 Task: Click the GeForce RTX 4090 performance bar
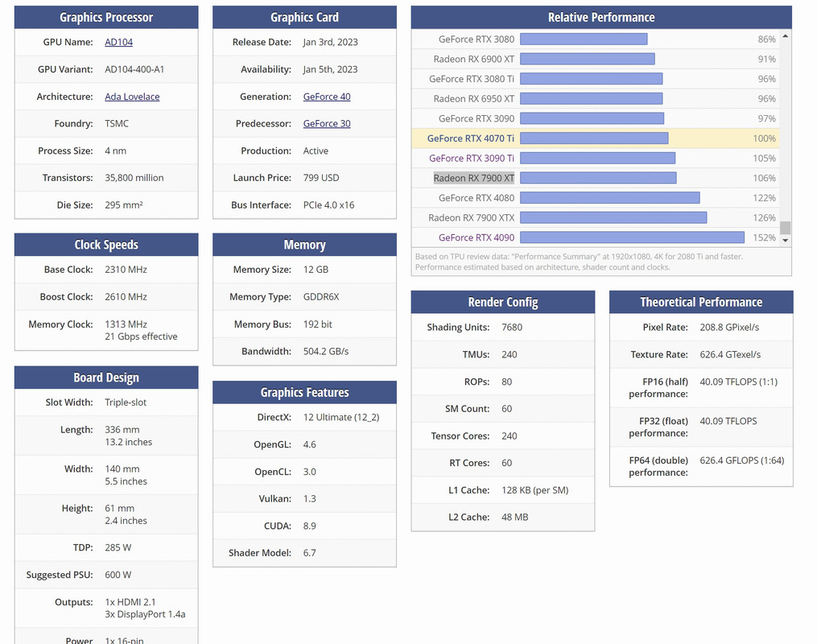click(632, 237)
